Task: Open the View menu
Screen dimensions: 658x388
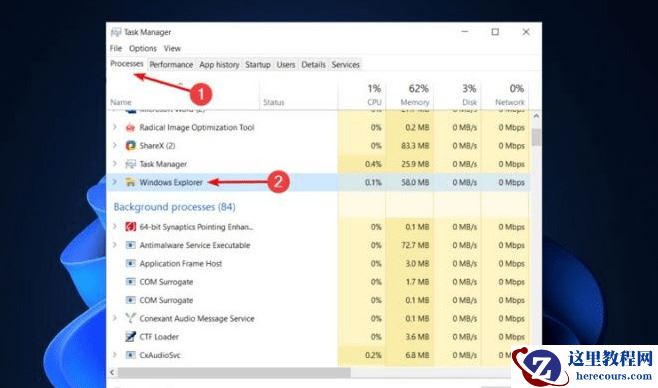Action: click(172, 48)
